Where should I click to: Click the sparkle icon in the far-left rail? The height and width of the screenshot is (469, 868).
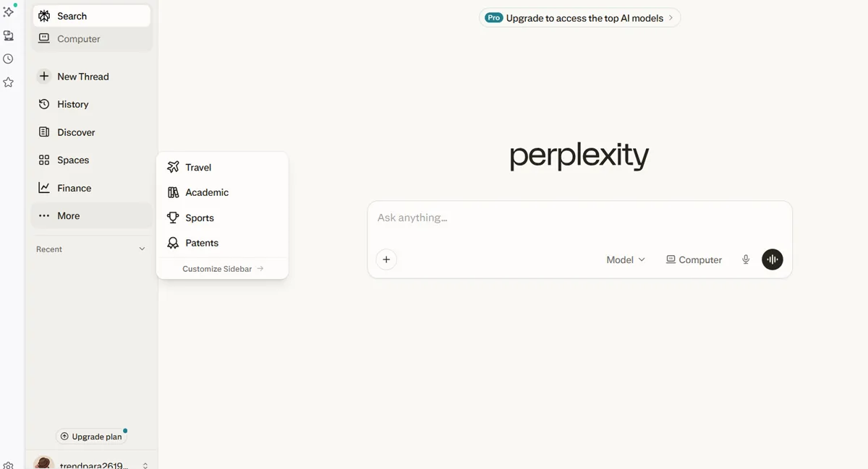pyautogui.click(x=9, y=12)
